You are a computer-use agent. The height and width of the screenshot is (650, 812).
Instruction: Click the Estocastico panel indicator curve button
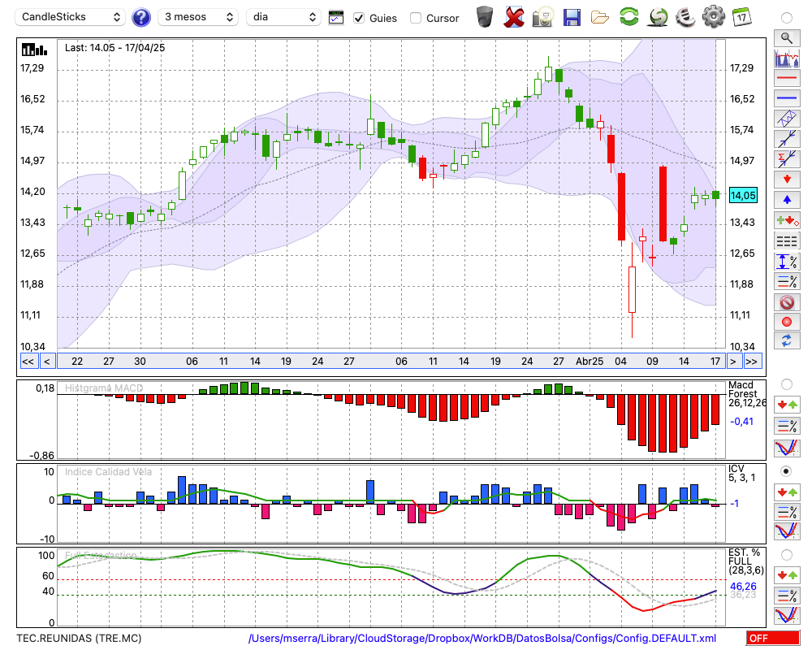click(787, 615)
